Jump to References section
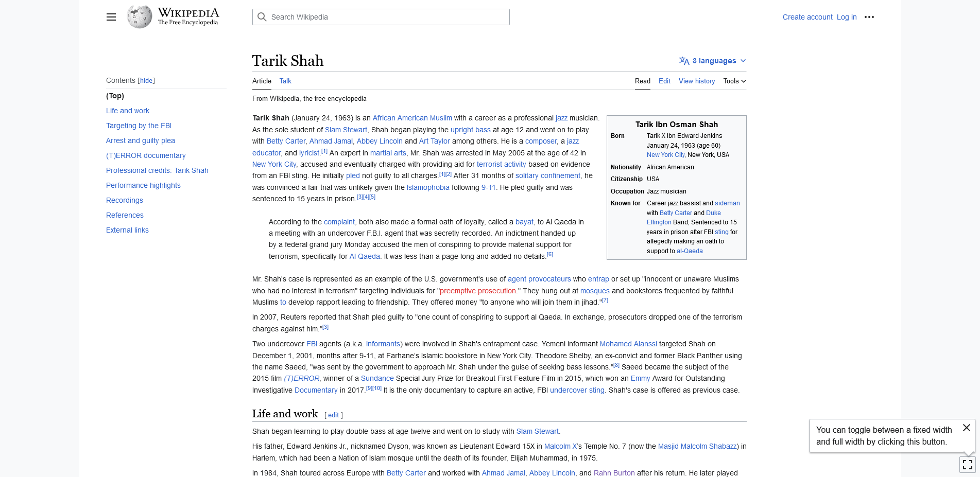The width and height of the screenshot is (980, 477). click(125, 215)
